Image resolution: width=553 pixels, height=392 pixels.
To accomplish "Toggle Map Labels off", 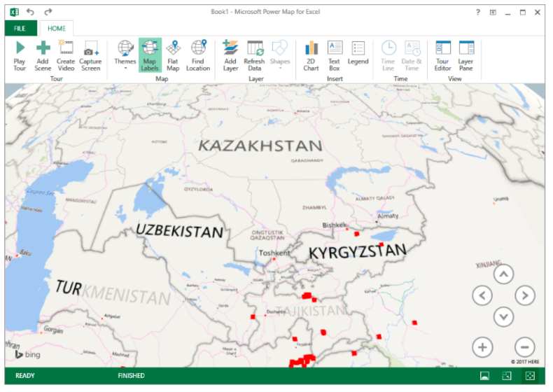I will click(150, 55).
